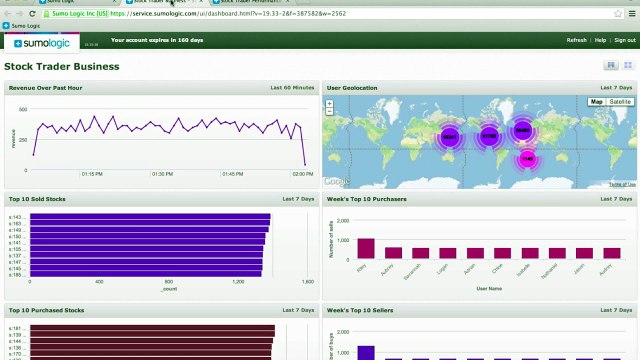Switch to the grid dashboard layout icon
The height and width of the screenshot is (360, 640).
tap(628, 65)
